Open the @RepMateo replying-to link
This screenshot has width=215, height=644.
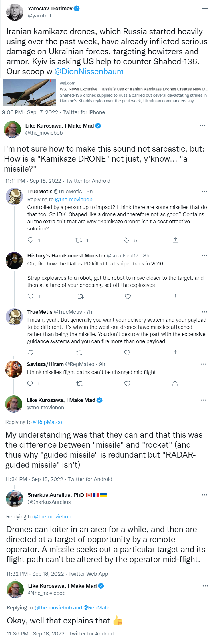click(47, 422)
